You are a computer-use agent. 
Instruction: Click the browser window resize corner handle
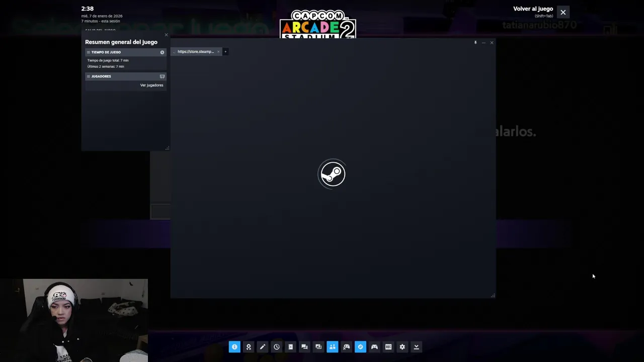point(493,296)
